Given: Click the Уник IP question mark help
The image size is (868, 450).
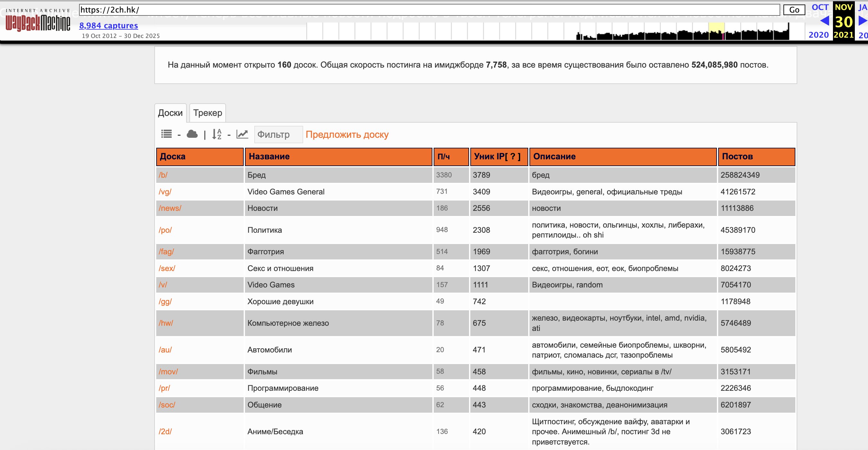Looking at the screenshot, I should [x=513, y=156].
